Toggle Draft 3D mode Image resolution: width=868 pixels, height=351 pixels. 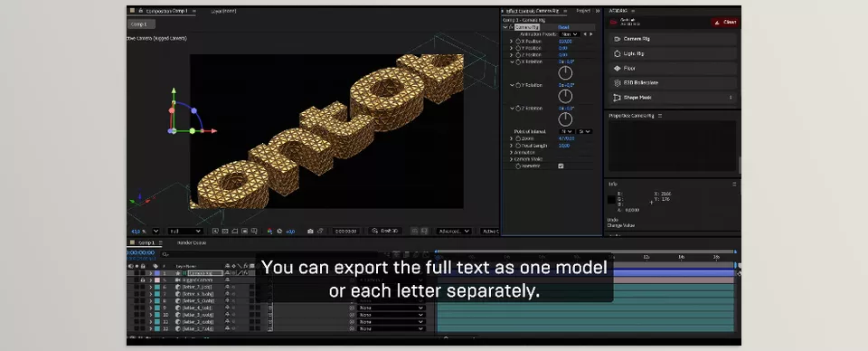point(384,231)
